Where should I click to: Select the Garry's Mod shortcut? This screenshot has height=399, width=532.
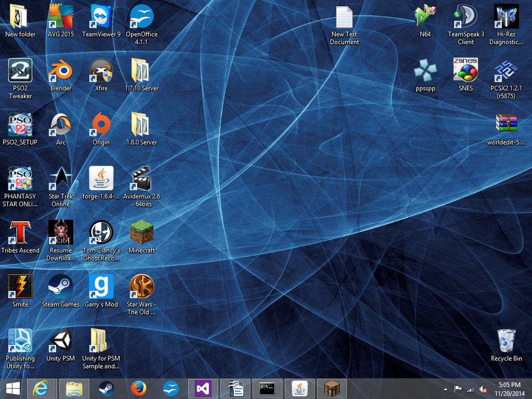tap(101, 287)
